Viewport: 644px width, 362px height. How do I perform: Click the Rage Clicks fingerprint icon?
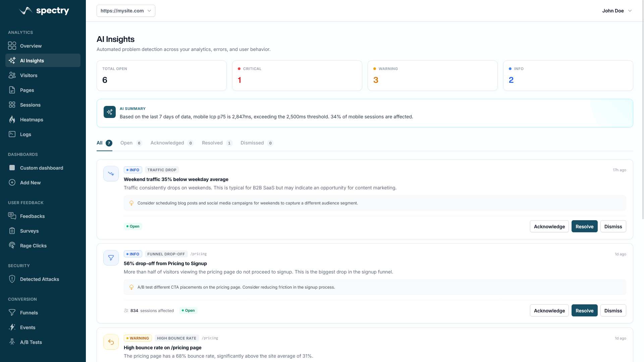coord(12,246)
